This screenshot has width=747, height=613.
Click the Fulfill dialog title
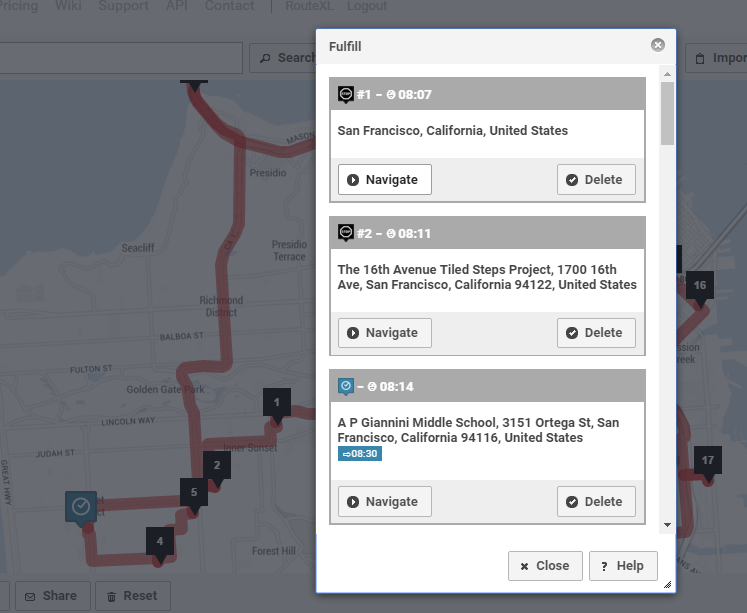(345, 47)
